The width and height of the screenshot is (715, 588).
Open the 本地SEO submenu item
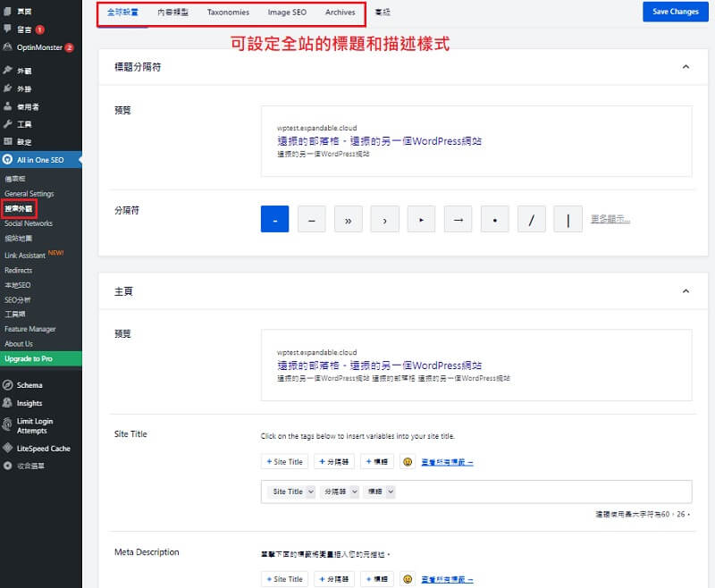[x=18, y=285]
